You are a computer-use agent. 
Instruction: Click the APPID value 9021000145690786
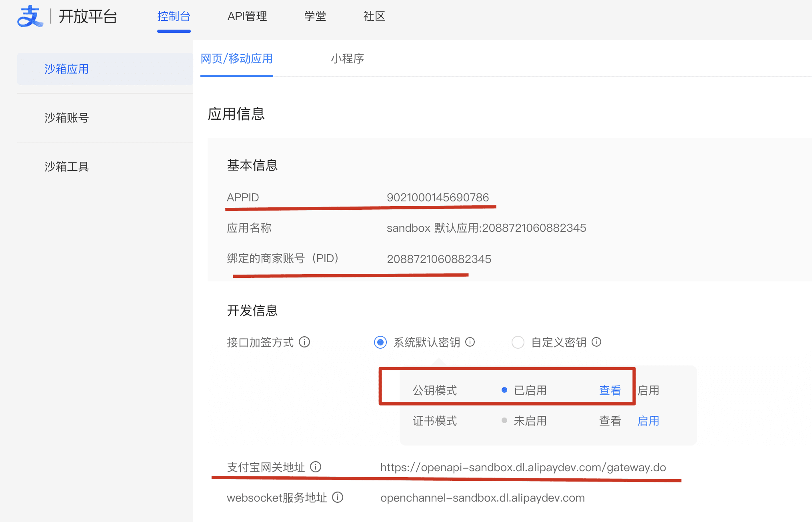438,197
